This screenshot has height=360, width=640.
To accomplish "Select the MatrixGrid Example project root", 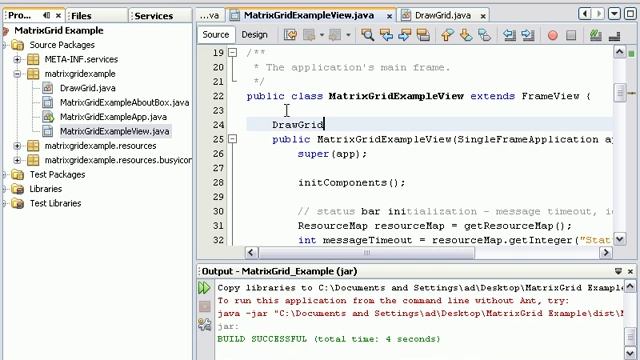I will pyautogui.click(x=59, y=31).
